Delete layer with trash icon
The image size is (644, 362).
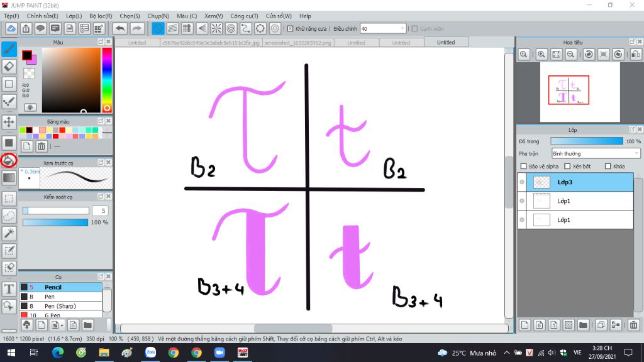(x=633, y=325)
